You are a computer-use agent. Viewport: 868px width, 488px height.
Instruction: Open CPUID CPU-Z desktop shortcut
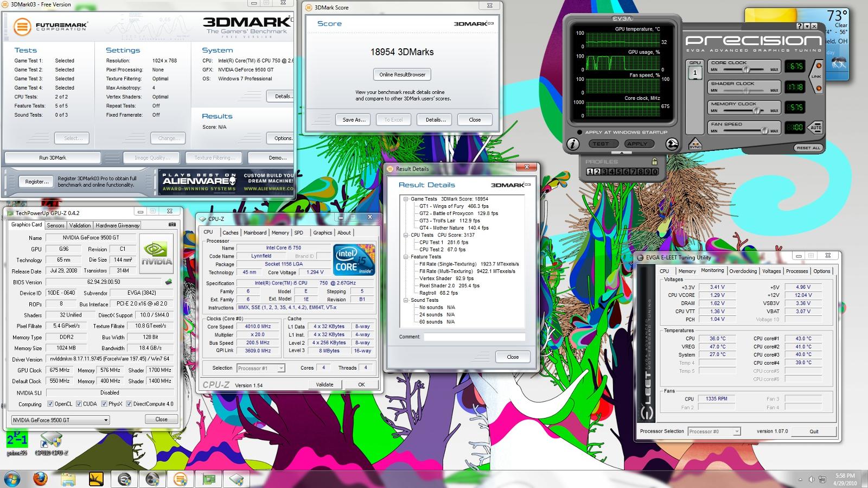[x=51, y=443]
